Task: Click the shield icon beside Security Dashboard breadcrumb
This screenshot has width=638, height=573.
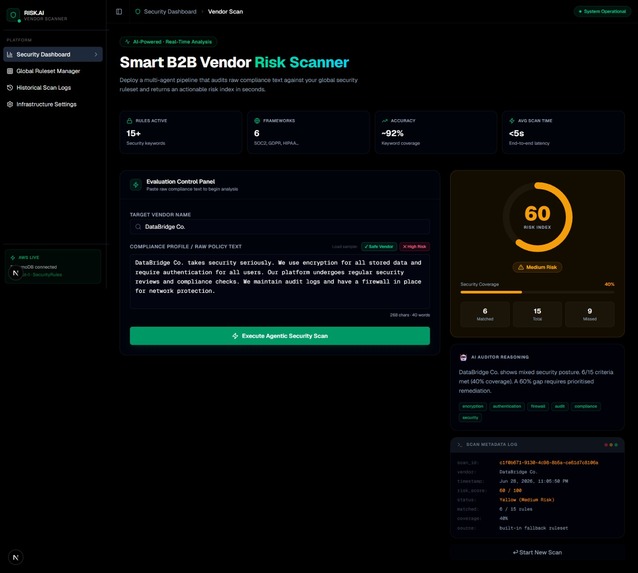Action: click(x=138, y=12)
